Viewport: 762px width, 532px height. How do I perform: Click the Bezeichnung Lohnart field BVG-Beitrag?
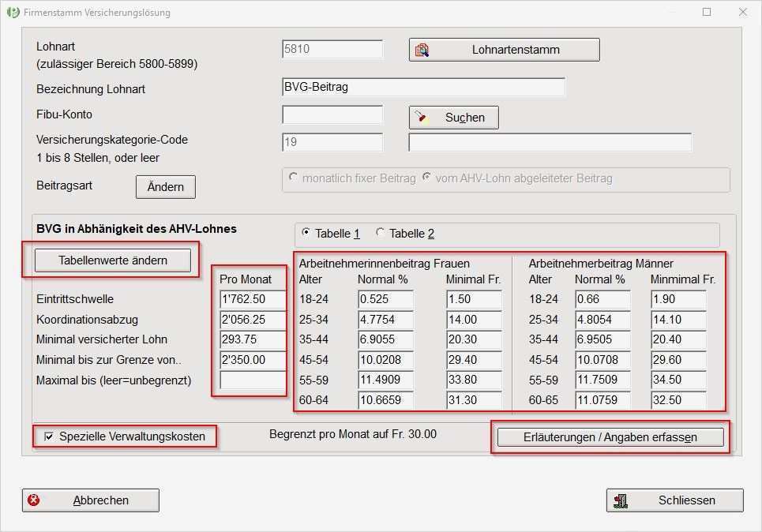[x=423, y=87]
